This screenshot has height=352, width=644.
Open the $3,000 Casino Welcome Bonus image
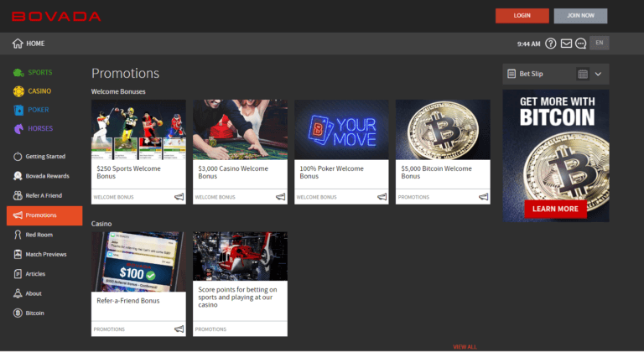click(x=240, y=129)
